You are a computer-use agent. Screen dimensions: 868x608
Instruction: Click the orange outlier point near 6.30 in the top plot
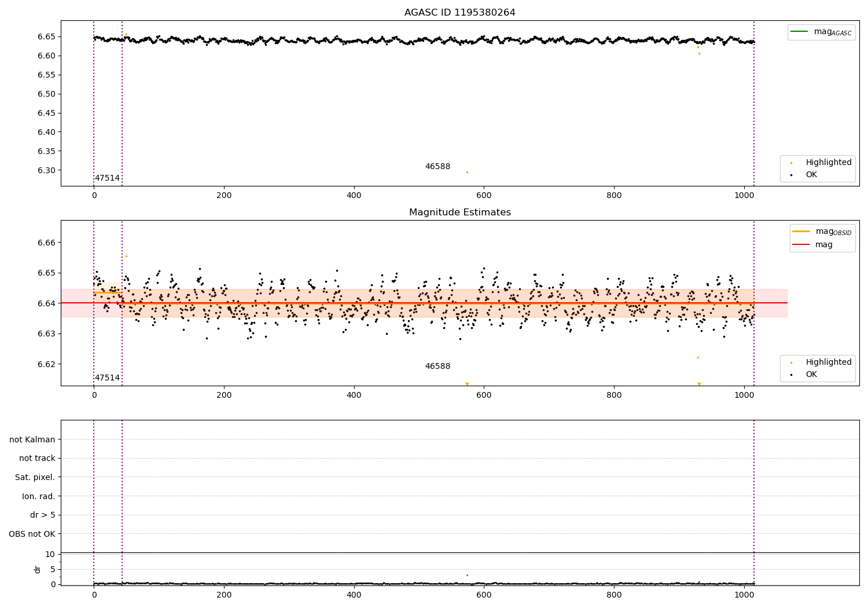coord(467,172)
